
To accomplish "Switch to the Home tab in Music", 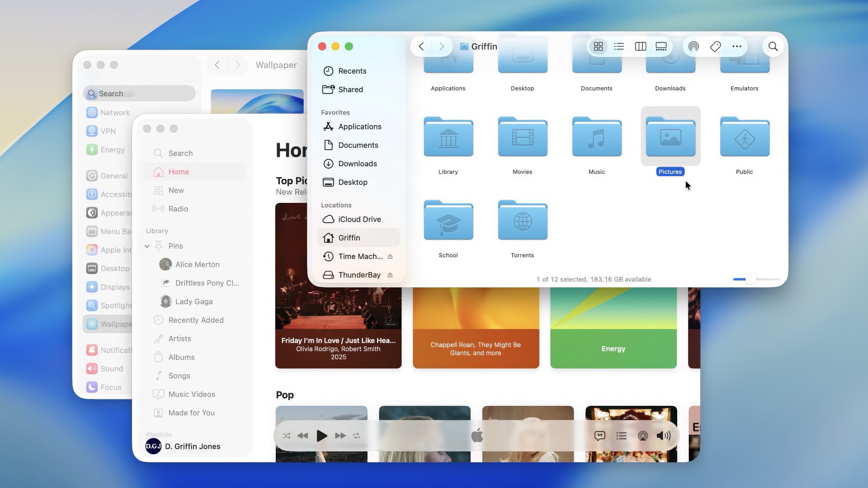I will 179,172.
